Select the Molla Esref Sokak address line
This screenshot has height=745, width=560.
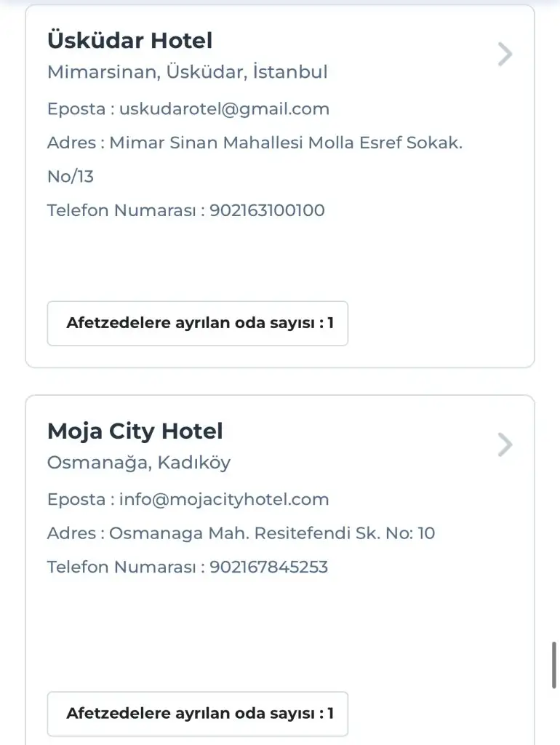(x=286, y=143)
